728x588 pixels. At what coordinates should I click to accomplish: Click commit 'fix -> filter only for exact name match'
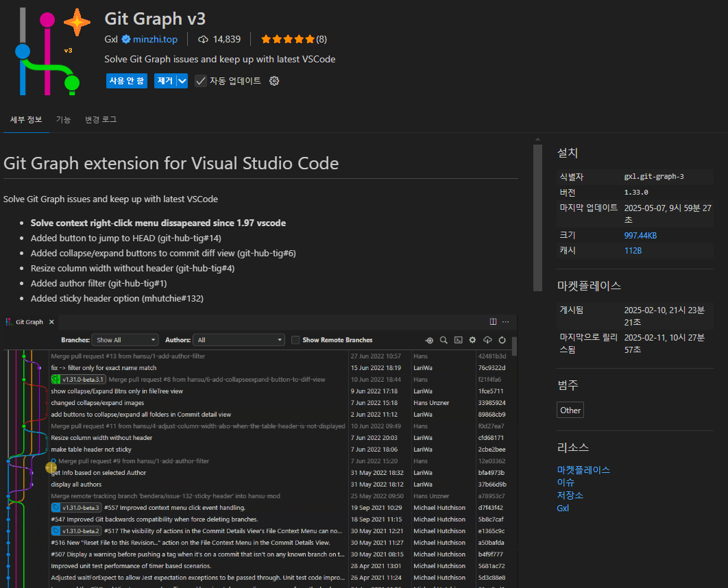(104, 368)
